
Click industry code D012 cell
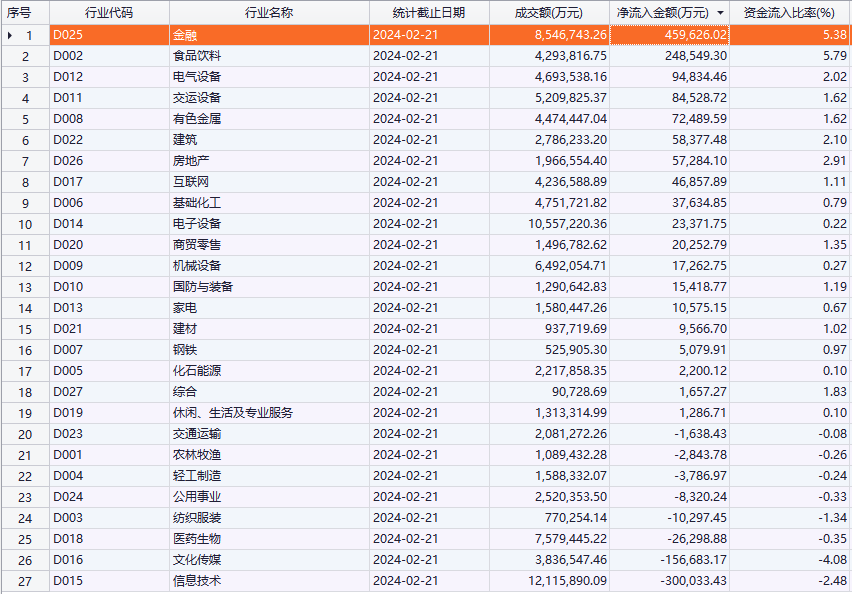pos(68,77)
